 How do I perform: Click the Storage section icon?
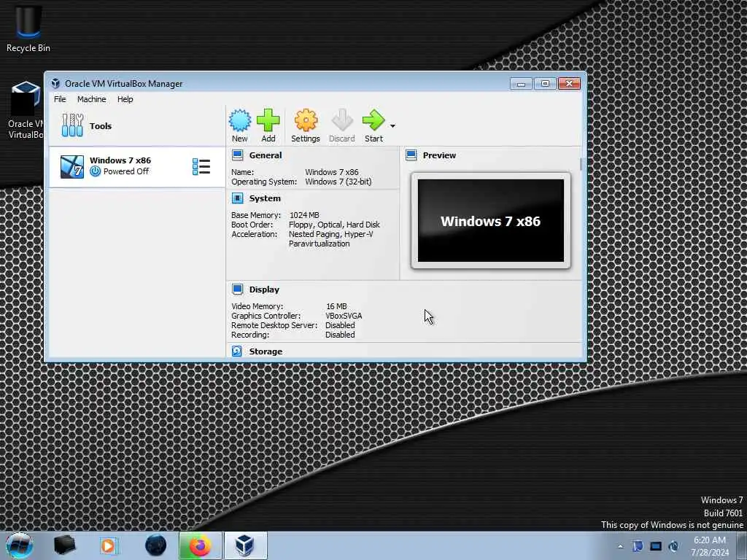[237, 351]
